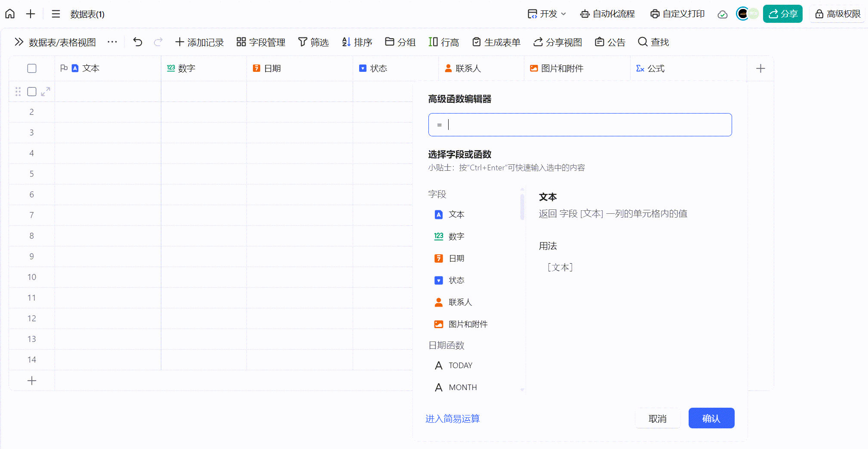868x449 pixels.
Task: Expand the first record row
Action: pos(46,92)
